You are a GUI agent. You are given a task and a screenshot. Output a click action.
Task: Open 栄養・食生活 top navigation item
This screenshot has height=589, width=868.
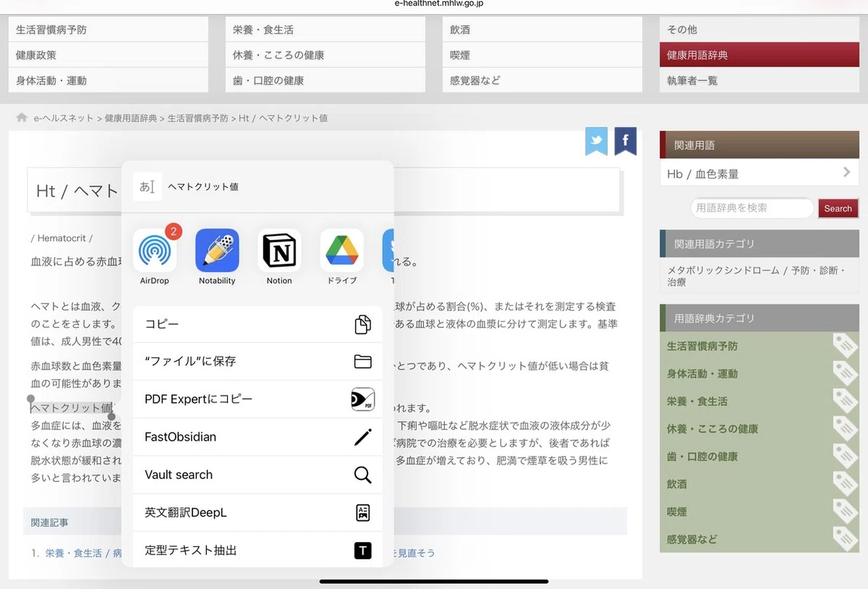(x=325, y=30)
